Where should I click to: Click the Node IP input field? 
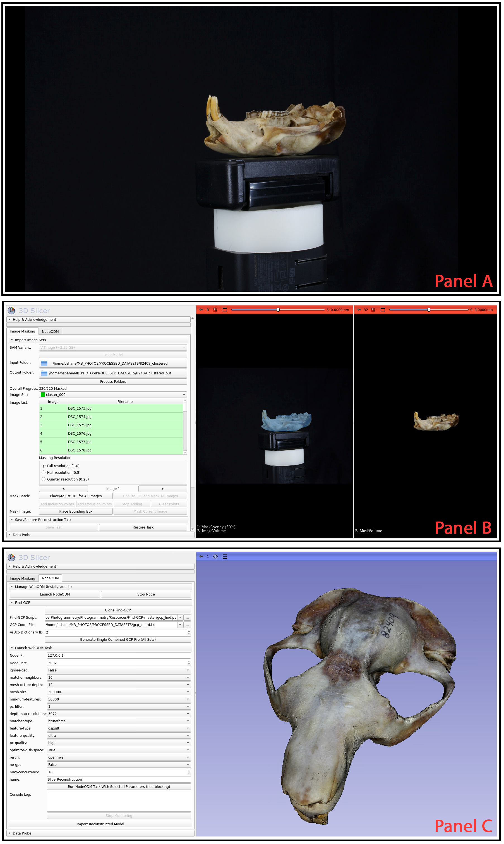point(119,655)
